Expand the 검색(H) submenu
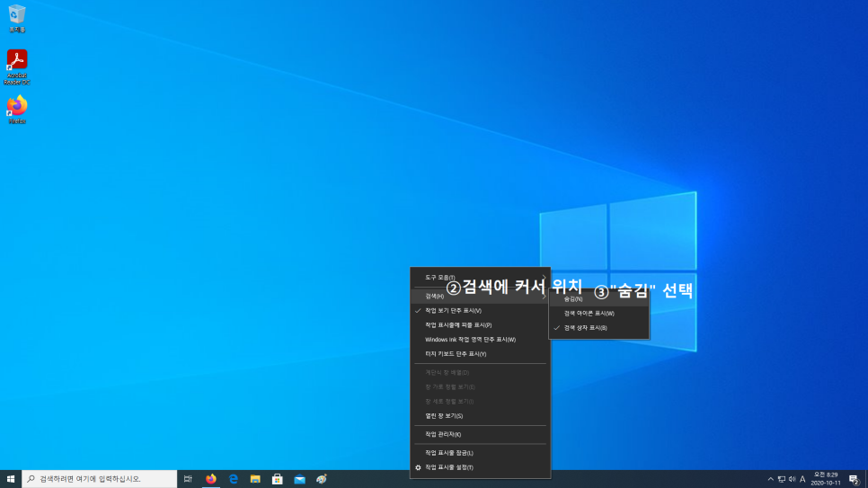This screenshot has width=868, height=488. (x=480, y=297)
